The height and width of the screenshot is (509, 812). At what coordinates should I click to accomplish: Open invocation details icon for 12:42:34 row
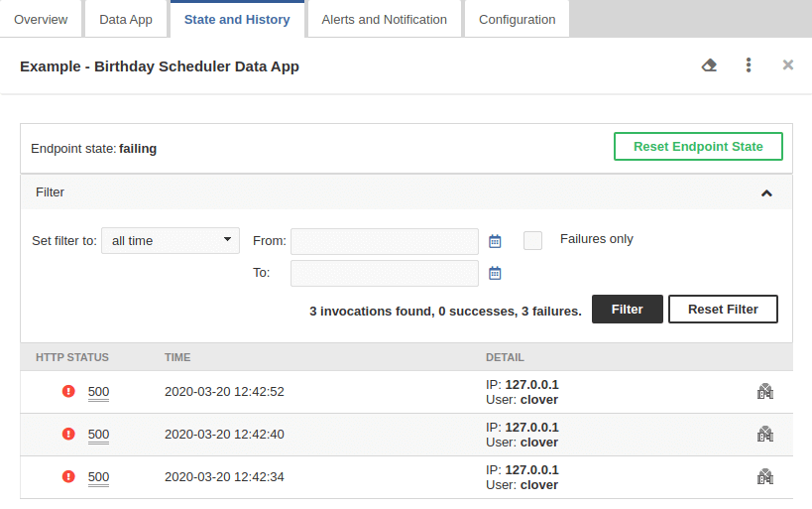764,476
